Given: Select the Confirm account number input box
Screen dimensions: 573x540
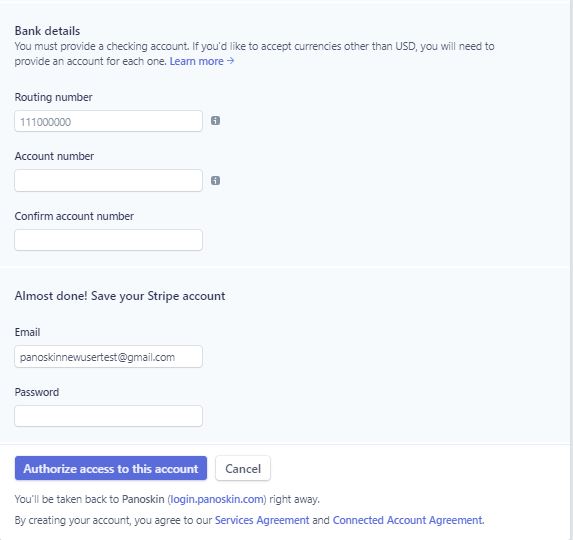Looking at the screenshot, I should coord(109,240).
